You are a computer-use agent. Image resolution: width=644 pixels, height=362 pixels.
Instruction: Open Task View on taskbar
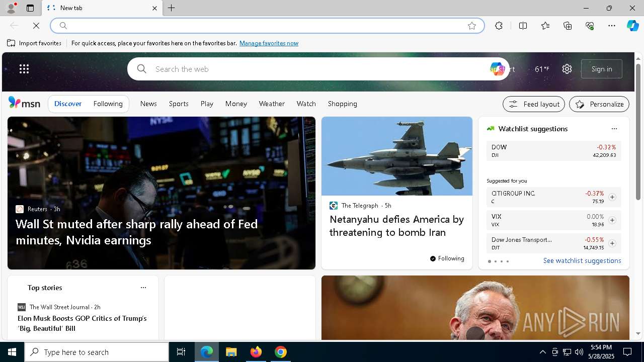coord(181,352)
